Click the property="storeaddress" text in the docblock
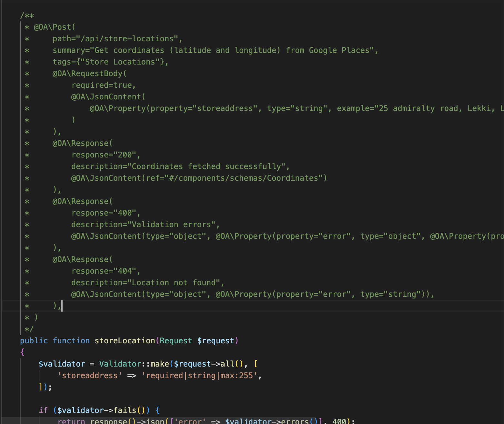Image resolution: width=504 pixels, height=424 pixels. pos(204,108)
